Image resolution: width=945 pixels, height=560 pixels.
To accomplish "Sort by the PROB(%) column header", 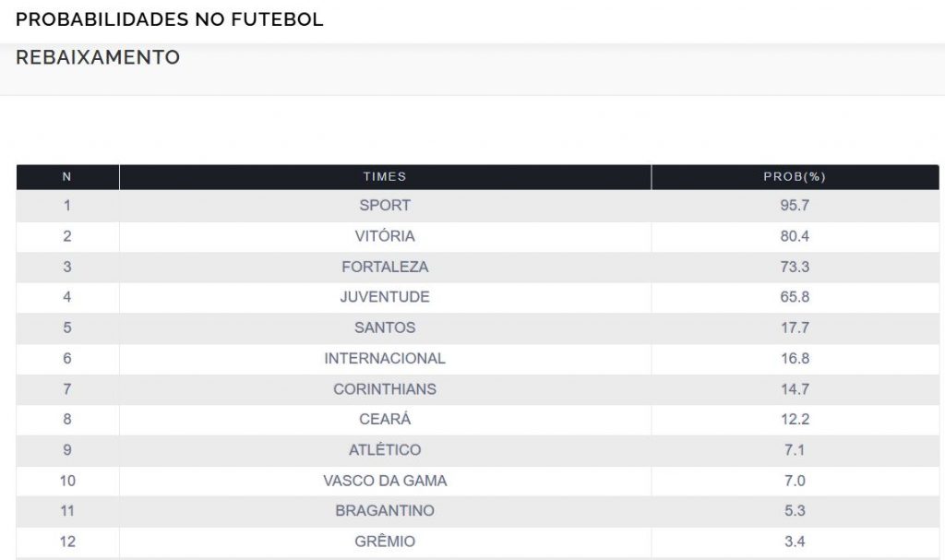I will point(794,177).
